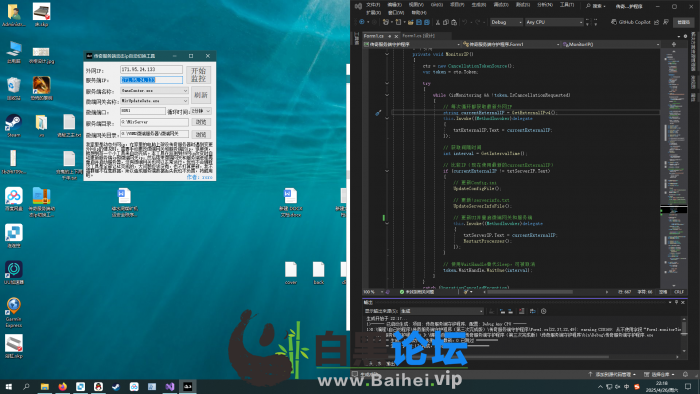700x394 pixels.
Task: Open GitHub Copilot in Visual Studio
Action: 630,22
